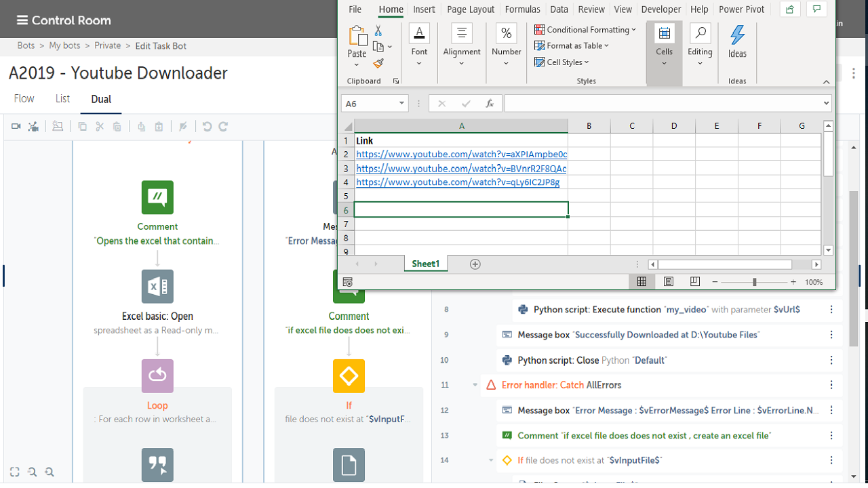The image size is (868, 488).
Task: Click the Start recording camera icon
Action: [16, 127]
